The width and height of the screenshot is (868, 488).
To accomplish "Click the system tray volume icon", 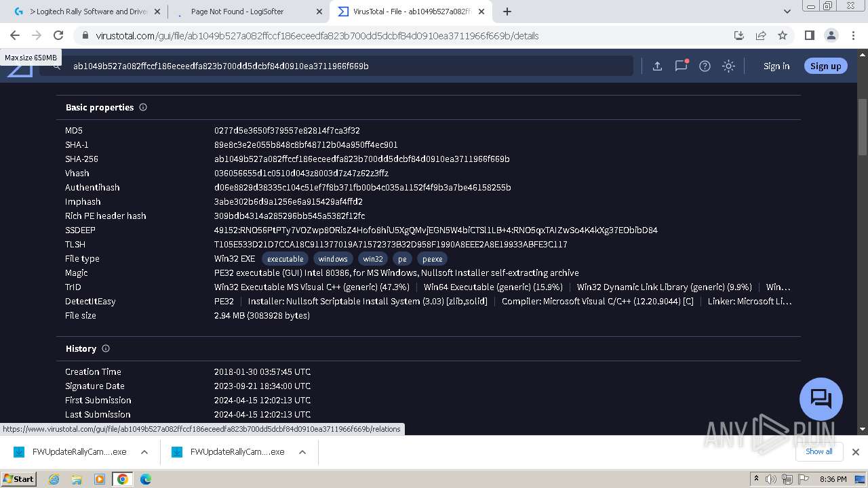I will coord(772,479).
